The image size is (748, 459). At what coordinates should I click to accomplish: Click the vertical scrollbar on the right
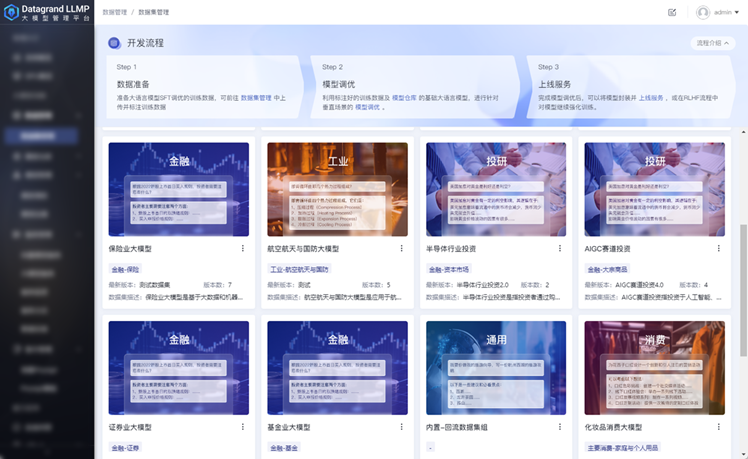coord(741,260)
